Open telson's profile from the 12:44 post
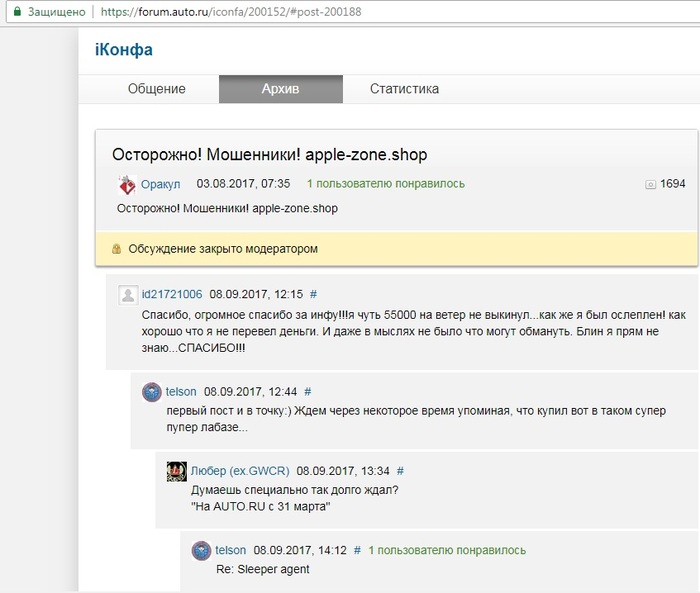The image size is (700, 593). [x=181, y=392]
